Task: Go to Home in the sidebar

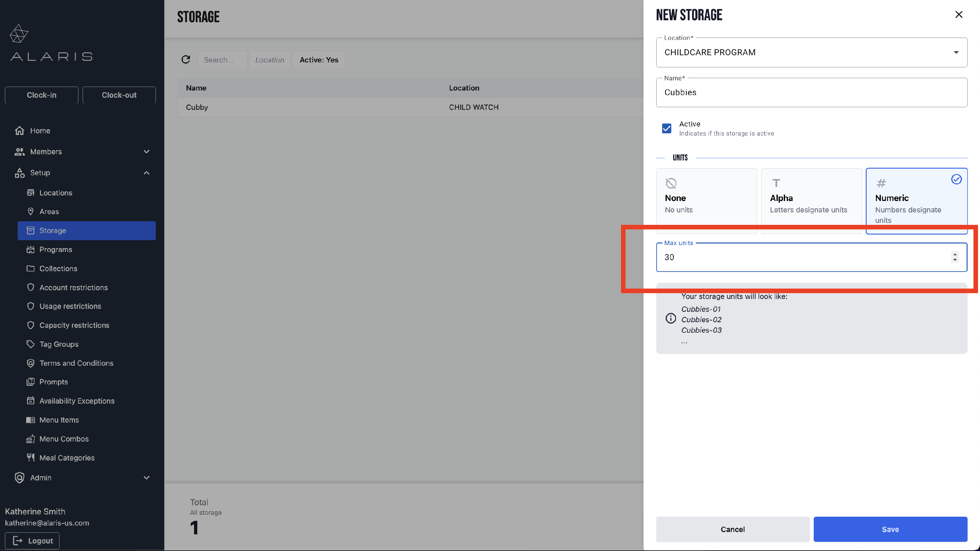Action: (40, 130)
